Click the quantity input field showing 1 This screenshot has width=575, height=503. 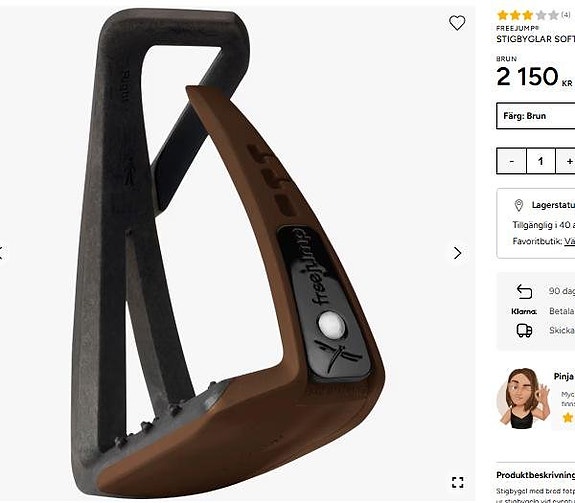click(x=541, y=161)
